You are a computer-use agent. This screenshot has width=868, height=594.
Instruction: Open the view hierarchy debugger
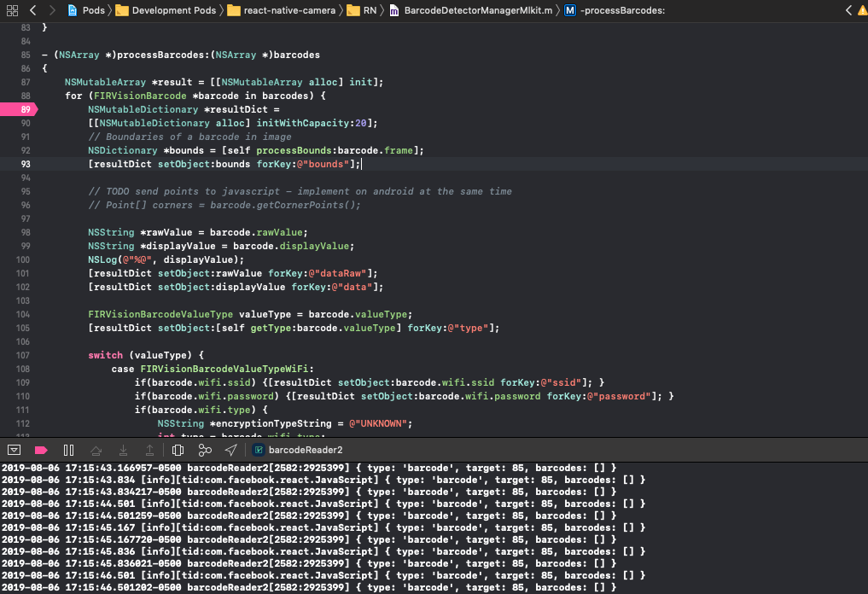178,450
